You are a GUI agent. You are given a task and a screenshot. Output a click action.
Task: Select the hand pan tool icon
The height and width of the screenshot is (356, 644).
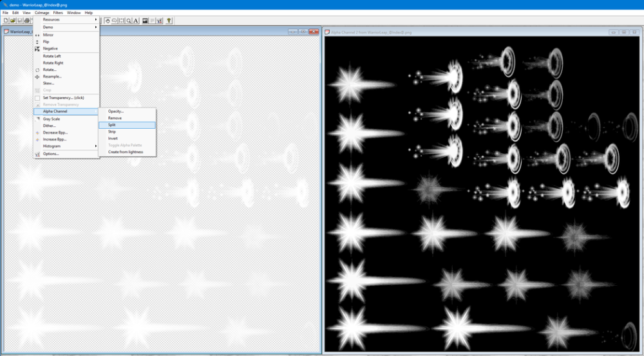(107, 21)
